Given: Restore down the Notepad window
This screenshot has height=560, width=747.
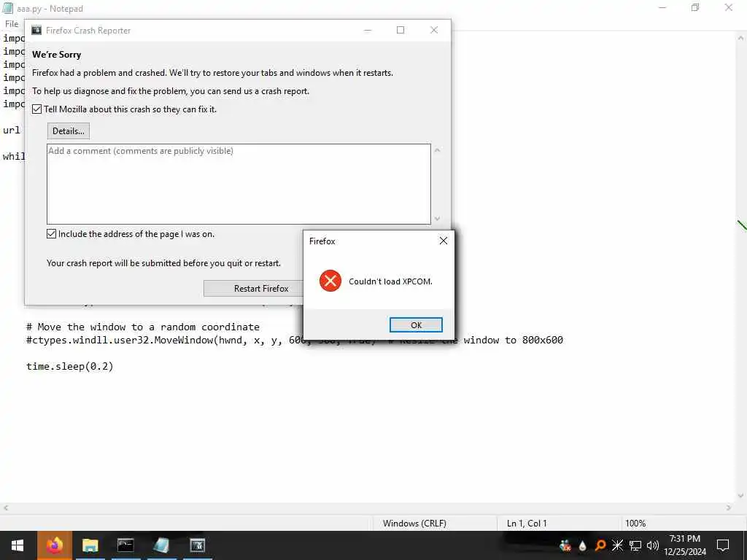Looking at the screenshot, I should click(x=695, y=7).
